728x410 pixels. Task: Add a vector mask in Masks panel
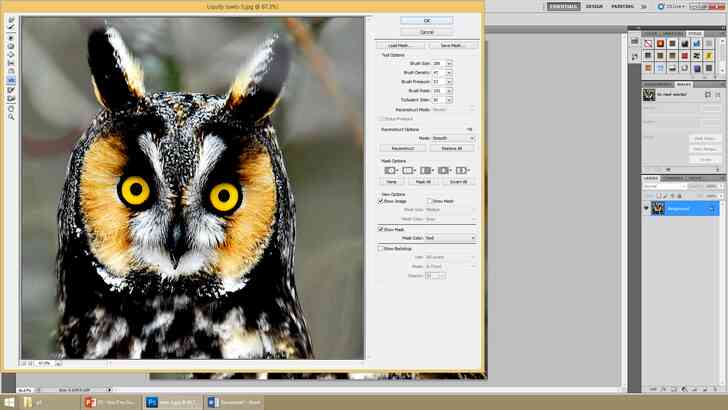click(x=717, y=94)
